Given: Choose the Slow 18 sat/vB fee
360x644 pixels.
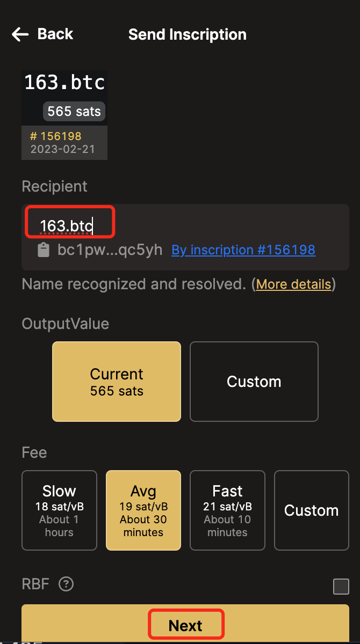Looking at the screenshot, I should click(x=59, y=510).
